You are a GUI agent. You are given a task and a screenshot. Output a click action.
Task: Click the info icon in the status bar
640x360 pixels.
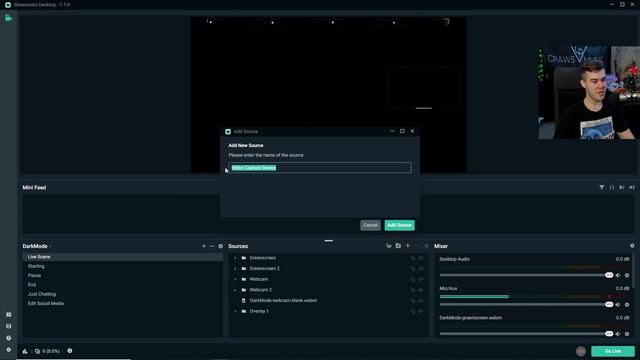tap(70, 351)
